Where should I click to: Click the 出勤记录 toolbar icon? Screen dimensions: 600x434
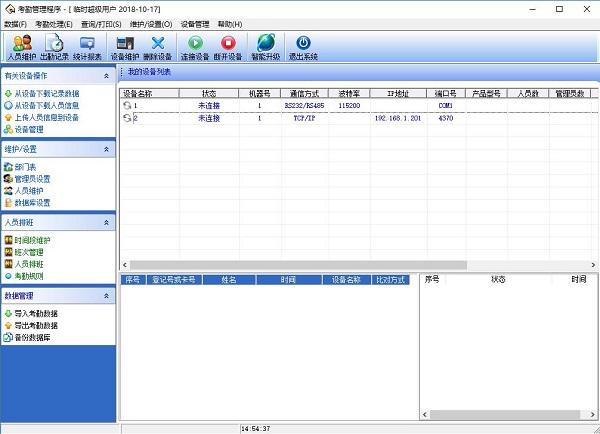coord(55,47)
